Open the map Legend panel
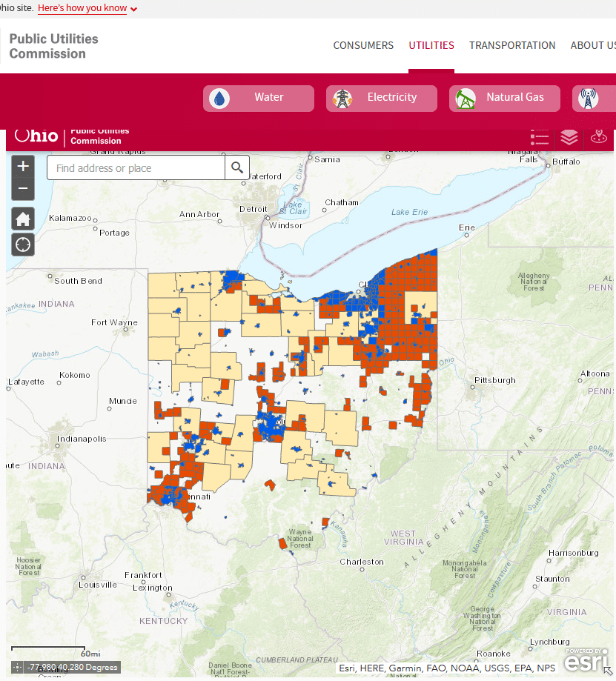The width and height of the screenshot is (616, 681). tap(540, 137)
